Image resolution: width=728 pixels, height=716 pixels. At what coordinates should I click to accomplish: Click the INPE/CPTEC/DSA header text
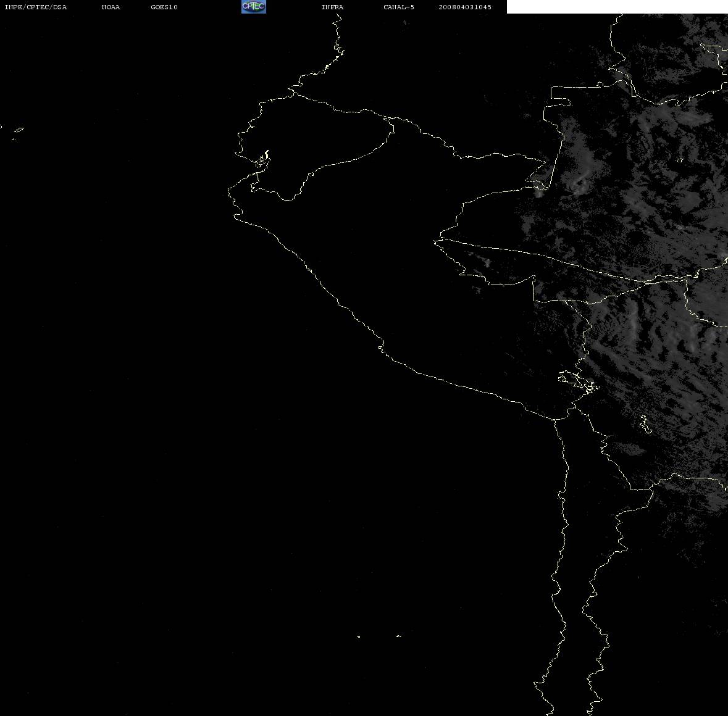click(35, 7)
